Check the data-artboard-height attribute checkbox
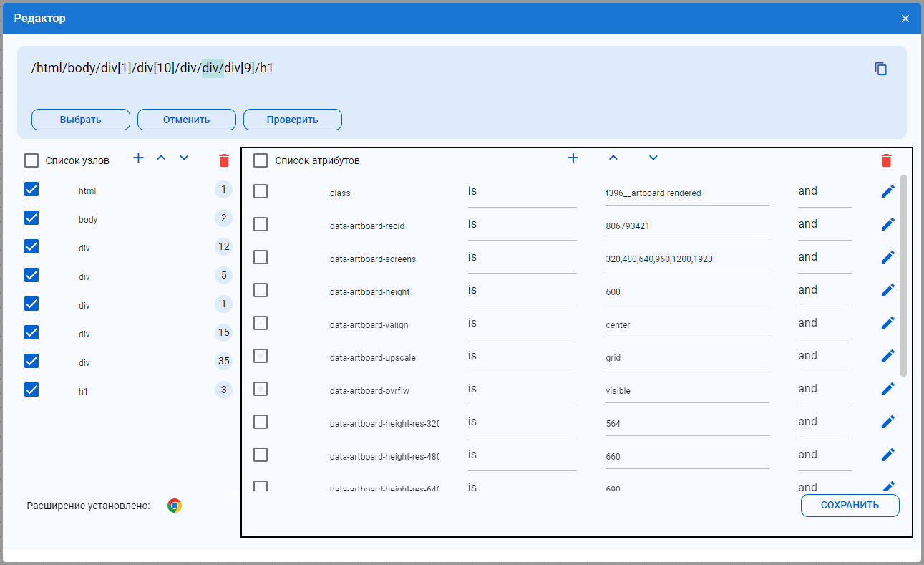 click(261, 290)
